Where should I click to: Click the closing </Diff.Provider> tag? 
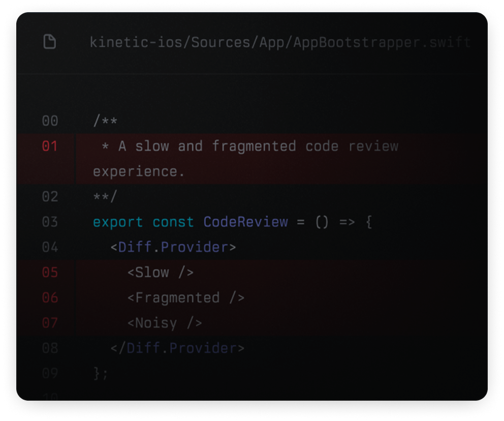(177, 348)
